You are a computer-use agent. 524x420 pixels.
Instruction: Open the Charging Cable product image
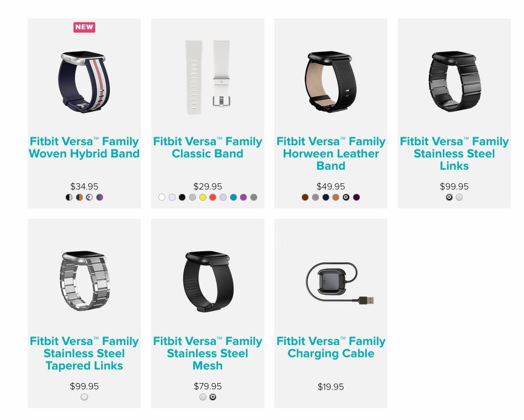pos(340,283)
